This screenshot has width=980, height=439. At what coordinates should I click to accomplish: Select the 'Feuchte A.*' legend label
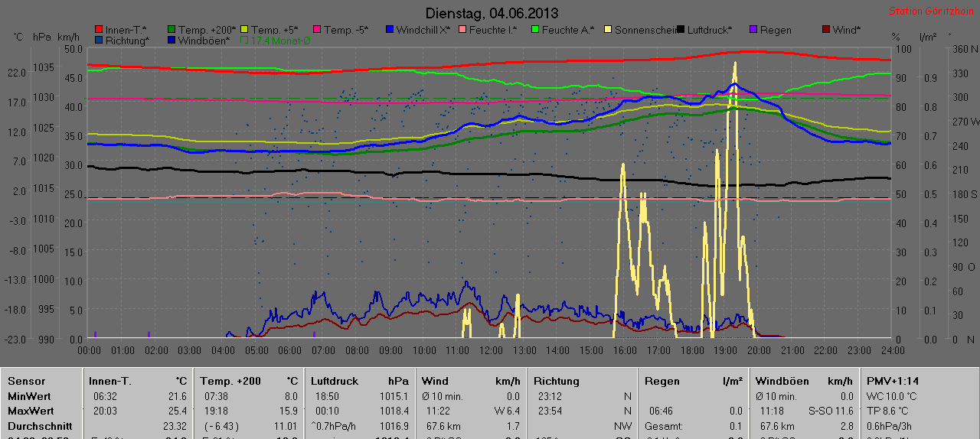pyautogui.click(x=568, y=30)
